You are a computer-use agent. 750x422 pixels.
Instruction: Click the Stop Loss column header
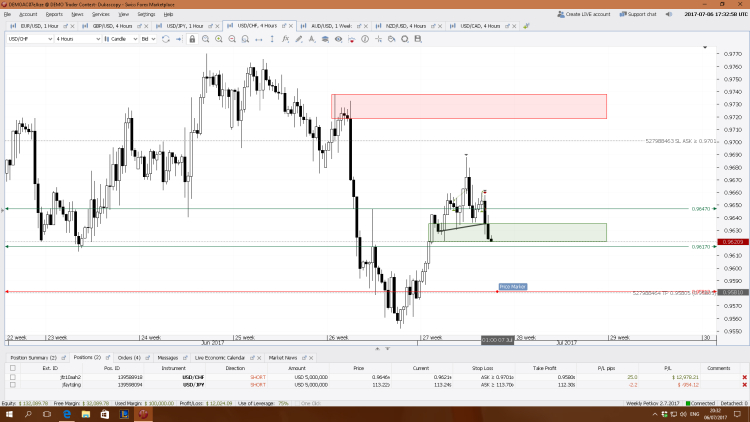click(x=482, y=368)
